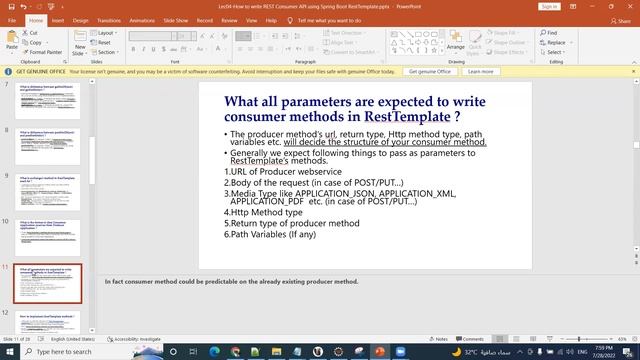The image size is (640, 360).
Task: Open the File menu
Action: [x=12, y=20]
